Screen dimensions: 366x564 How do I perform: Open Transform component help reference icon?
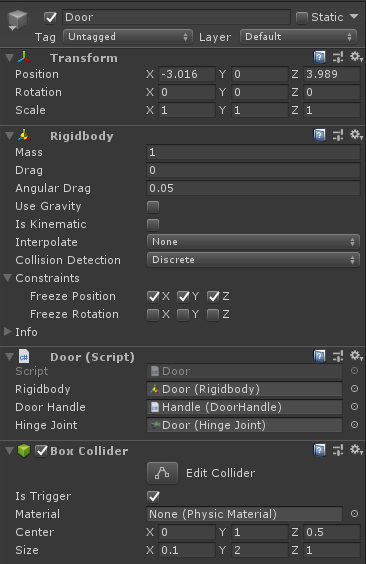[x=319, y=57]
